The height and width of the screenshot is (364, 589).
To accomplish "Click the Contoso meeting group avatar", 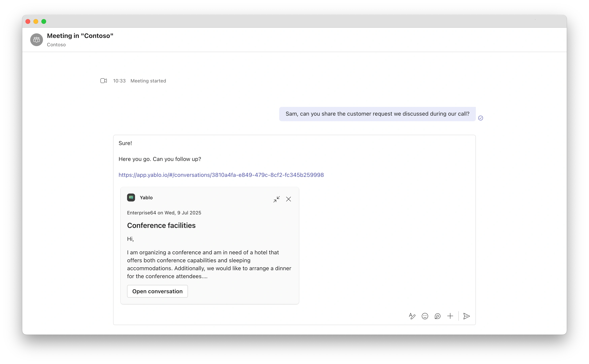I will click(37, 40).
